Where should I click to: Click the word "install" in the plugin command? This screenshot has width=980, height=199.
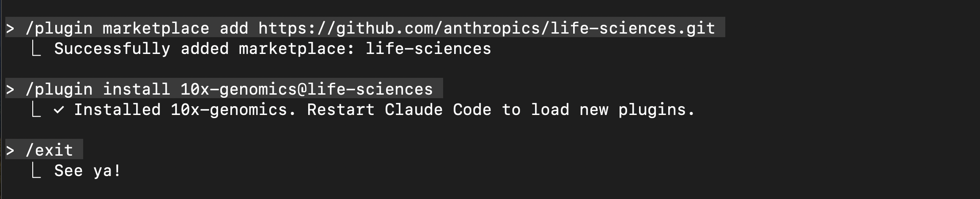pyautogui.click(x=136, y=90)
